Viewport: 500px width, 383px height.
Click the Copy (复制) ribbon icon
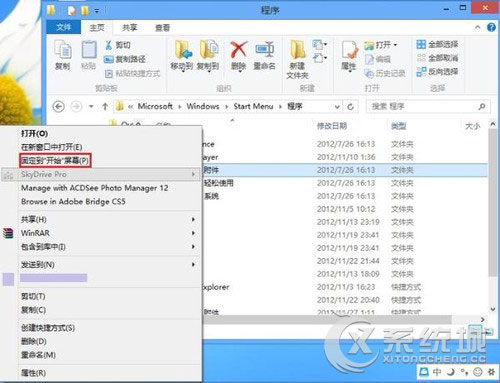click(63, 50)
